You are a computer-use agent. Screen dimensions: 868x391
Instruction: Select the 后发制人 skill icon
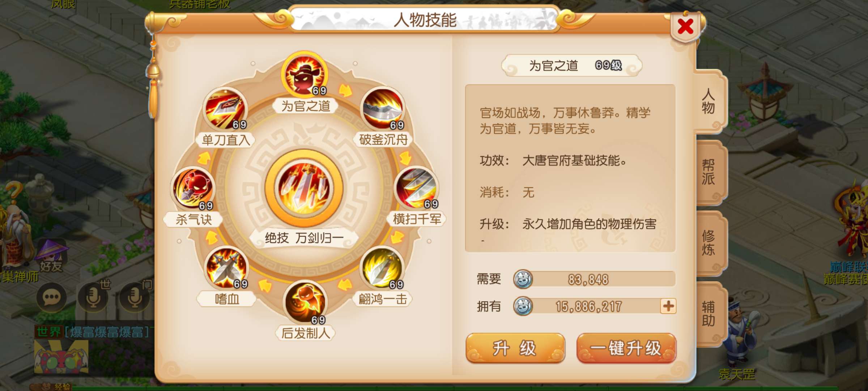pyautogui.click(x=305, y=303)
